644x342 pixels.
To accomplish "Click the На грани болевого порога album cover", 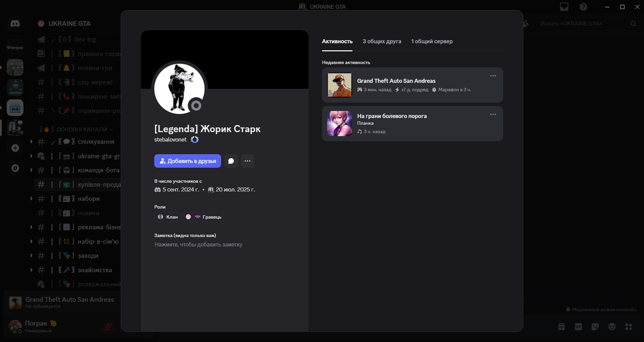I will (340, 124).
